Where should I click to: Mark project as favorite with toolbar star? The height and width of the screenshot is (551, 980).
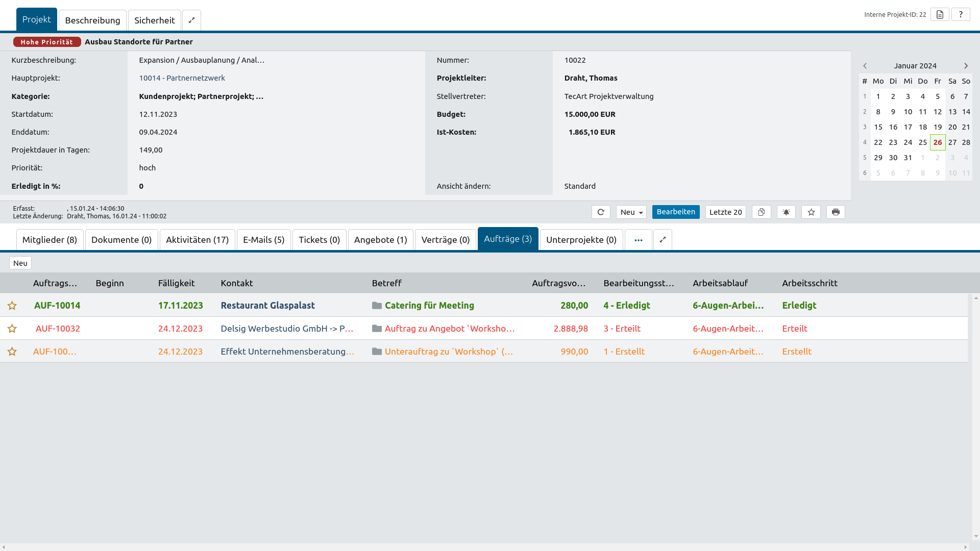811,212
